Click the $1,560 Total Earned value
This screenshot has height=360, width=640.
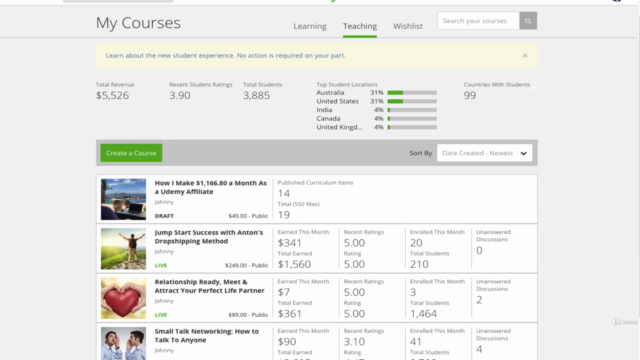pyautogui.click(x=294, y=264)
